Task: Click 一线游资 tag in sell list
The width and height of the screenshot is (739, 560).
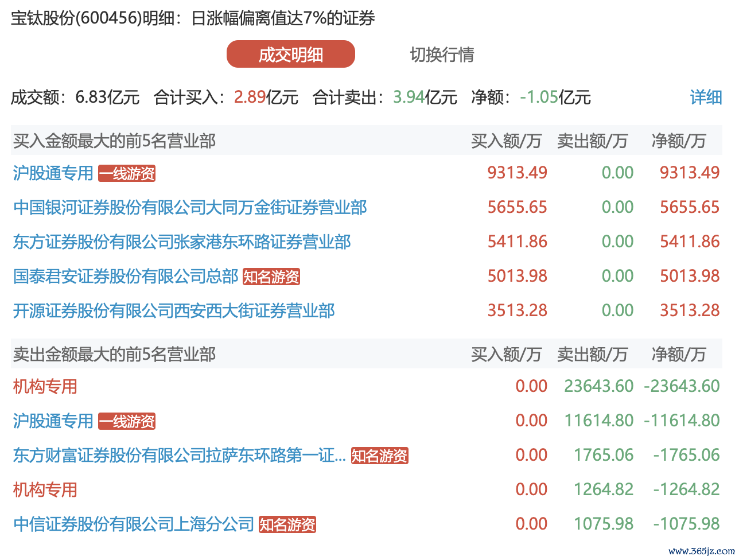Action: click(x=127, y=421)
